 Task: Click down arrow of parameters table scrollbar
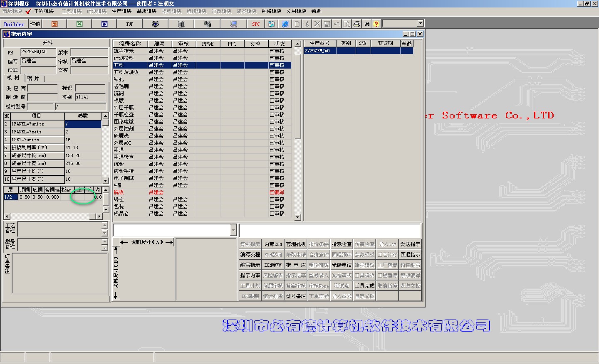(106, 180)
